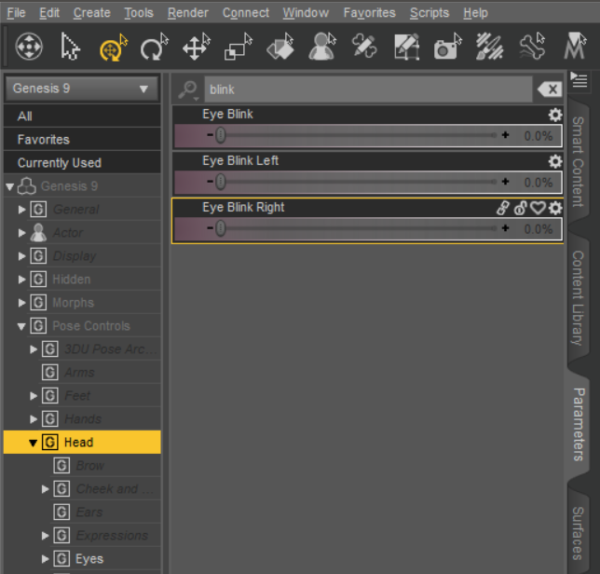Click the search magnifier options icon
This screenshot has width=600, height=574.
click(x=188, y=90)
